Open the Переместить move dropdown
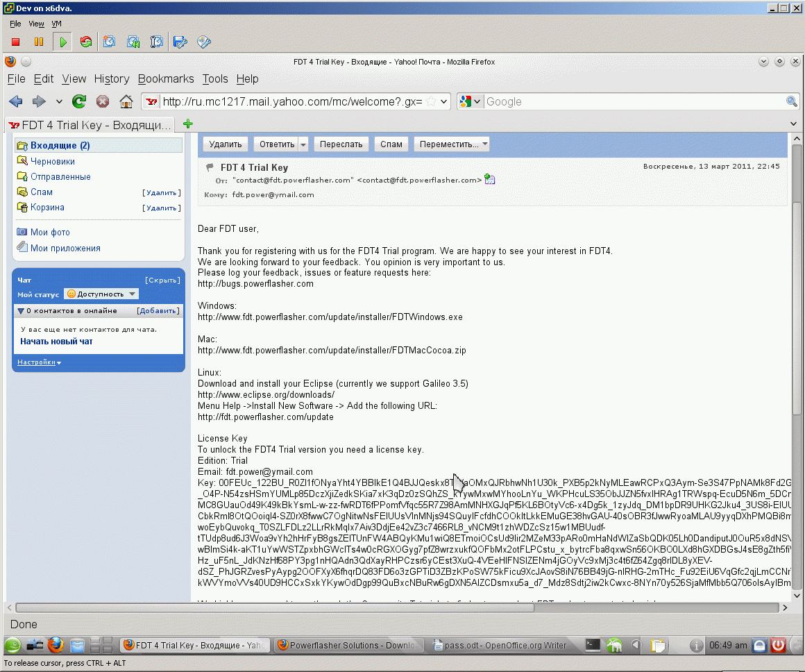Viewport: 805px width, 672px height. tap(452, 144)
